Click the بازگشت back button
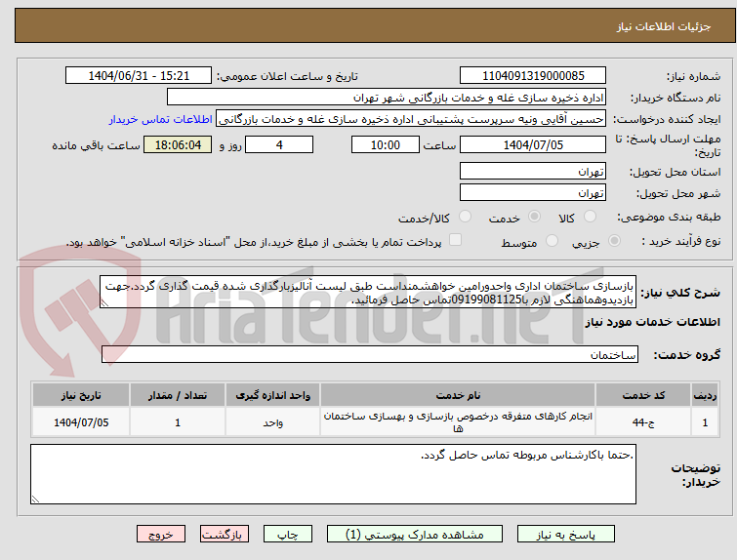737x560 pixels. (225, 535)
